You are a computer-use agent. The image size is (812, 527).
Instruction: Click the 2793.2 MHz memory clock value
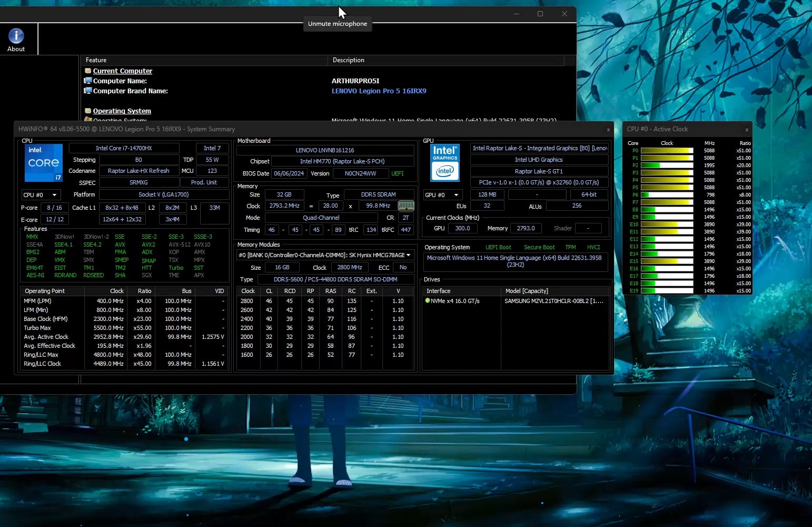click(x=284, y=206)
